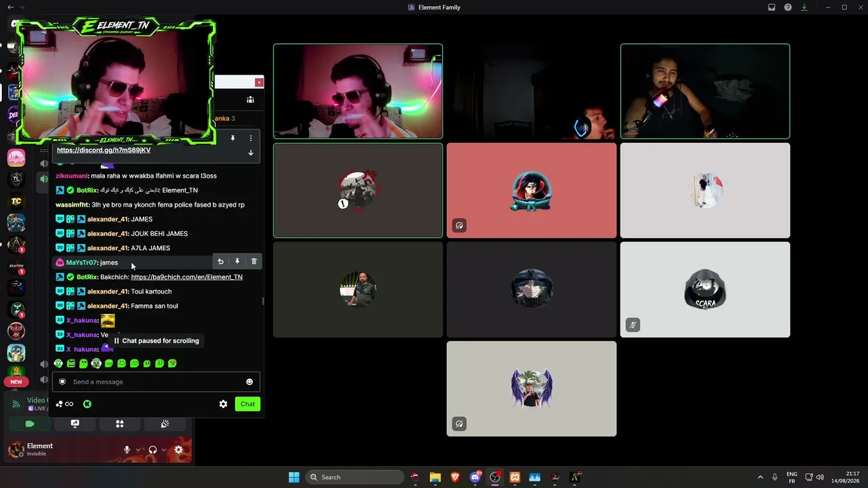This screenshot has height=488, width=868.
Task: Toggle Discord camera button
Action: click(x=30, y=424)
